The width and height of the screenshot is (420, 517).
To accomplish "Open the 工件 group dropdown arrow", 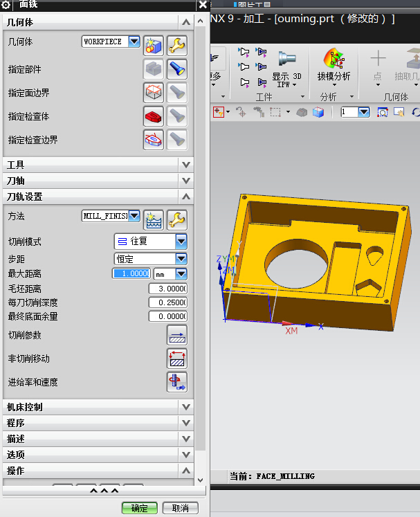I will (302, 97).
